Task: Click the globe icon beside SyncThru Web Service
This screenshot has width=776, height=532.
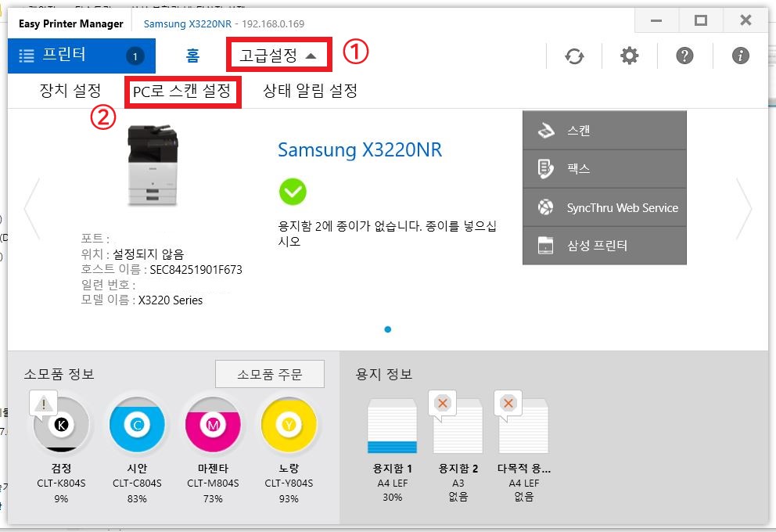Action: pyautogui.click(x=545, y=207)
